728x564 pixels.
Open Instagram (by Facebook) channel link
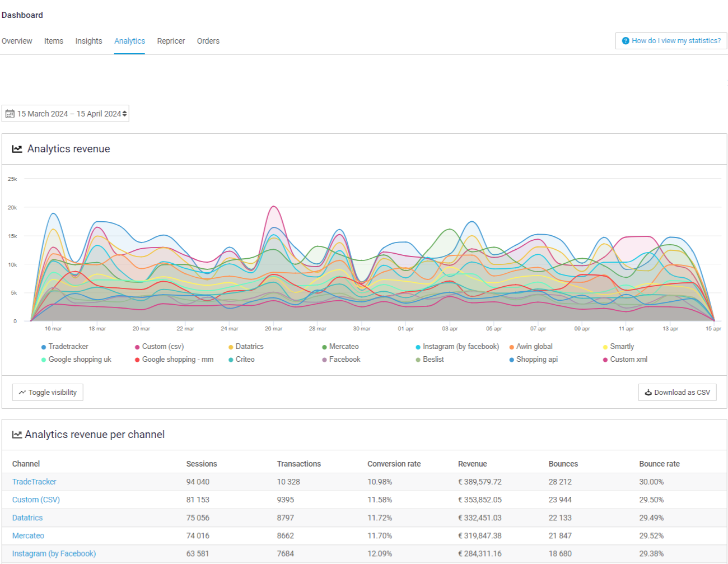(54, 553)
